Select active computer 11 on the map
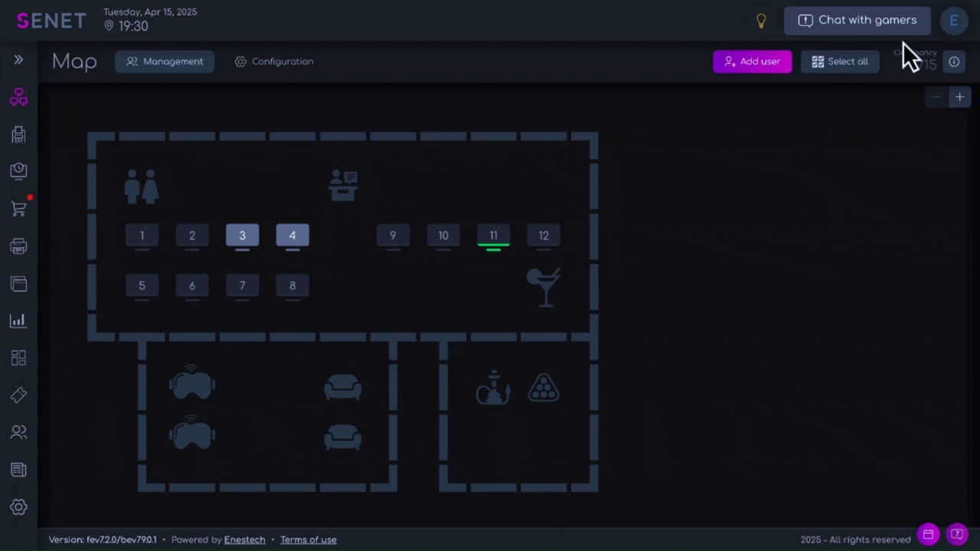Image resolution: width=980 pixels, height=551 pixels. [x=493, y=236]
